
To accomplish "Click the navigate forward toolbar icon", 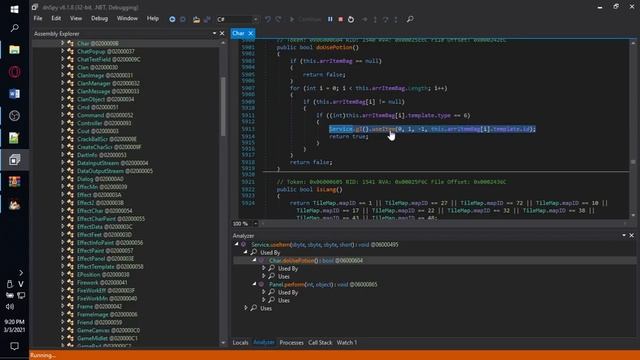I will (183, 19).
